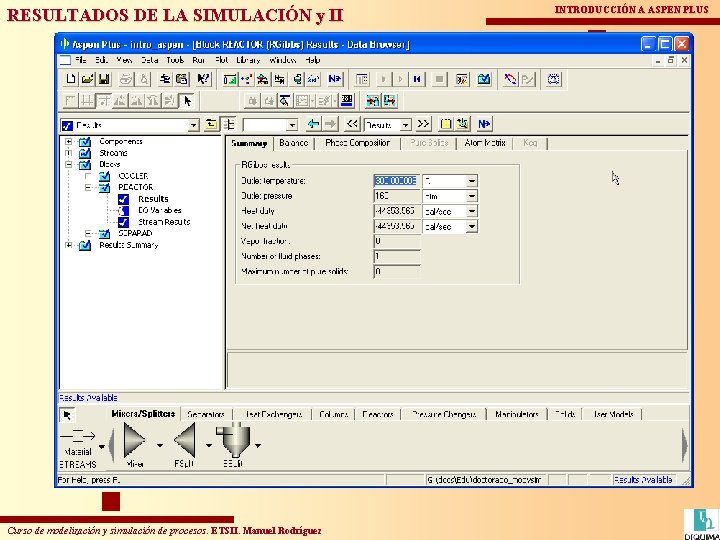
Task: Open the Outlet temperature units dropdown
Action: [x=472, y=181]
